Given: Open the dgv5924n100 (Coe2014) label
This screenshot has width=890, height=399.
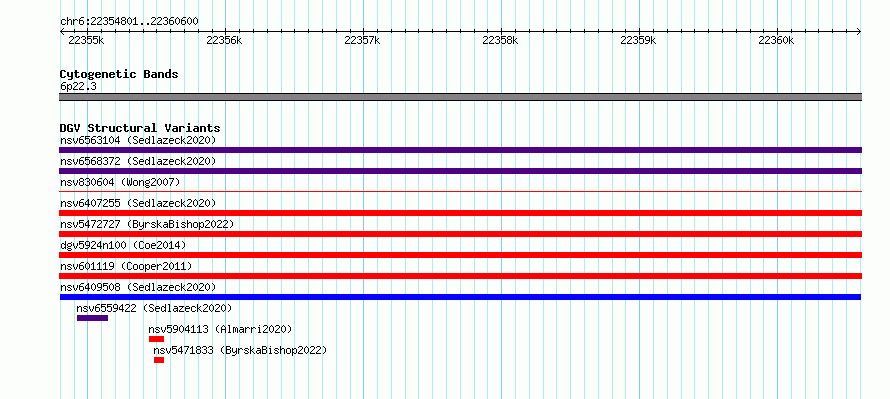Looking at the screenshot, I should click(x=123, y=245).
